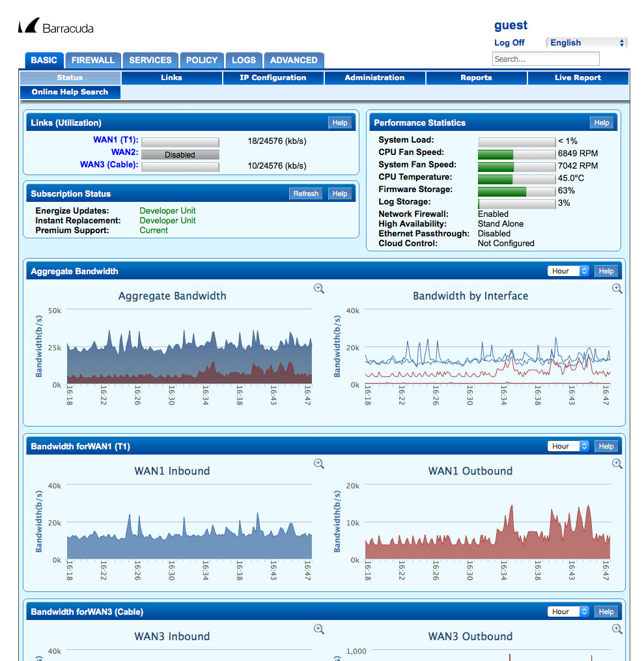
Task: Click the CPU Fan Speed progress bar
Action: pos(517,154)
